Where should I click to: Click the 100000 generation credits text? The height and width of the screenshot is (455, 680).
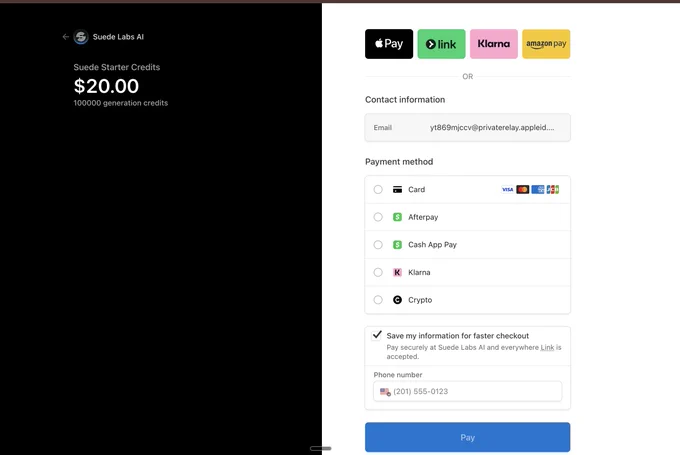(x=121, y=103)
